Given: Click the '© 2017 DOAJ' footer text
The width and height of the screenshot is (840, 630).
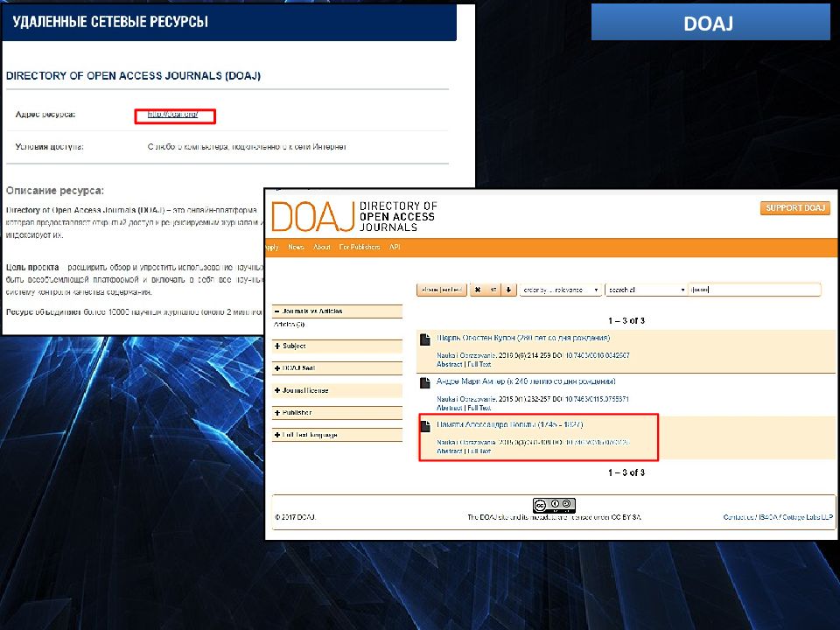Looking at the screenshot, I should click(x=295, y=517).
